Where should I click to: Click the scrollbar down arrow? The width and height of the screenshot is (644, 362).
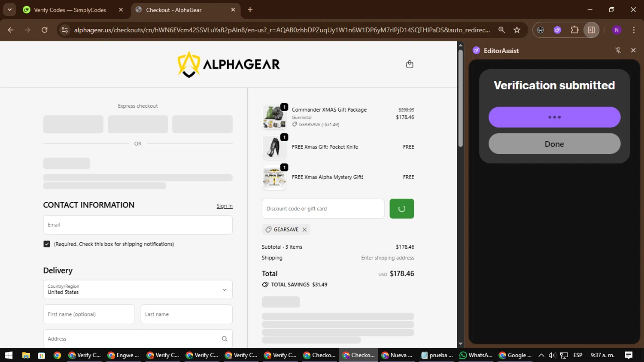pyautogui.click(x=460, y=344)
